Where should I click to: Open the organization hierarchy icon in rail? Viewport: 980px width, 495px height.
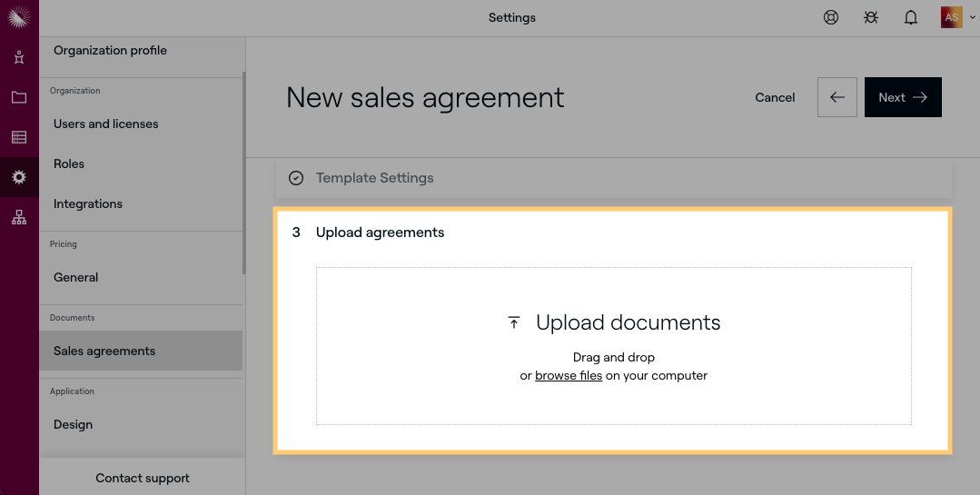19,217
